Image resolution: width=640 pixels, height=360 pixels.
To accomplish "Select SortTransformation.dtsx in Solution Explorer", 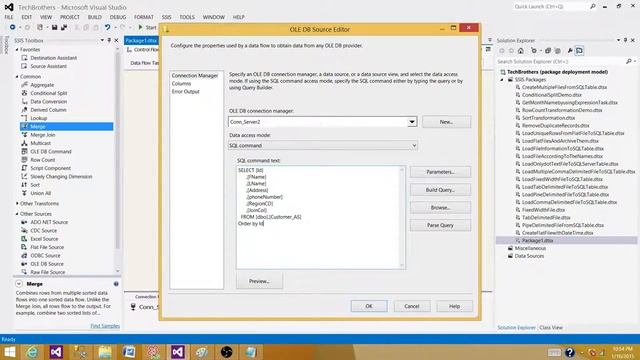I will [x=548, y=118].
